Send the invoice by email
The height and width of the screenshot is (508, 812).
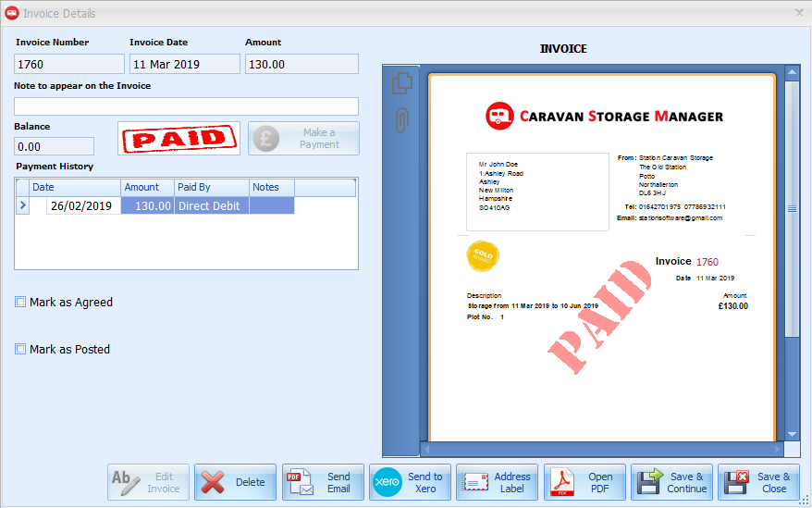coord(323,482)
